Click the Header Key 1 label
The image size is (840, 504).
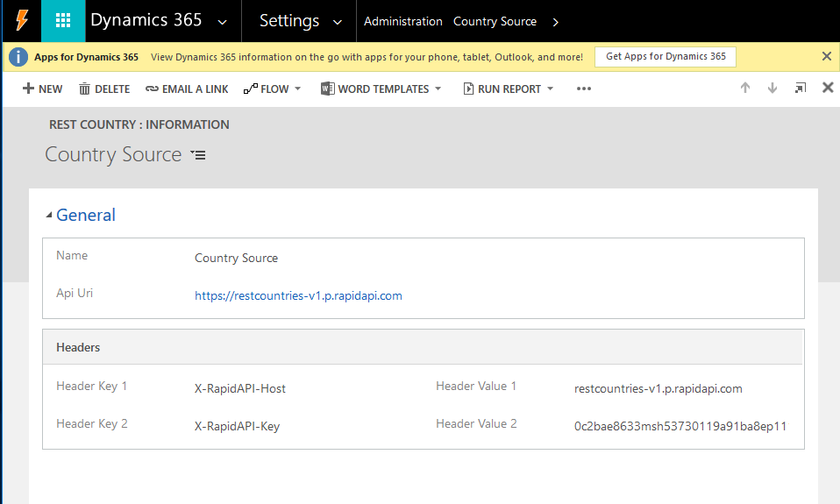click(91, 387)
